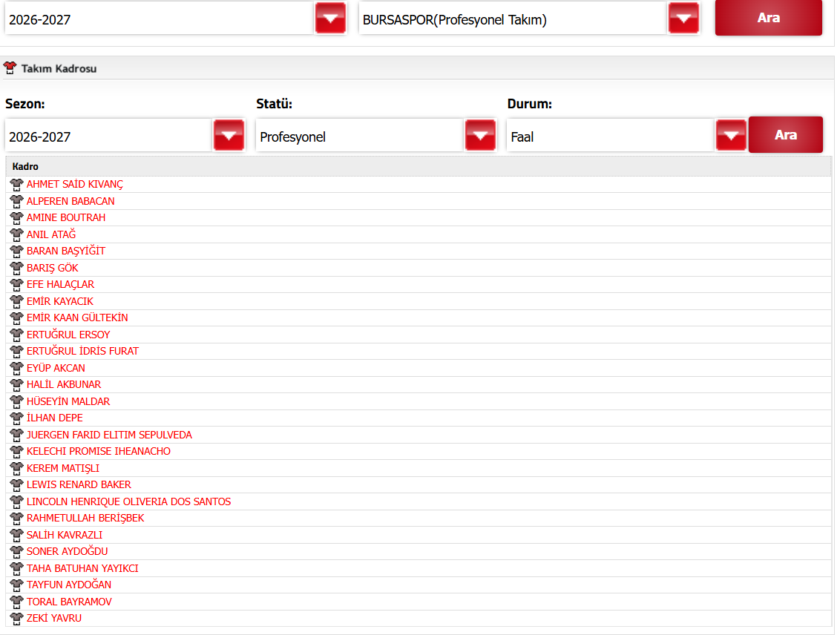This screenshot has width=840, height=635.
Task: Click the red jersey icon beside Takım Kadrosu
Action: 10,68
